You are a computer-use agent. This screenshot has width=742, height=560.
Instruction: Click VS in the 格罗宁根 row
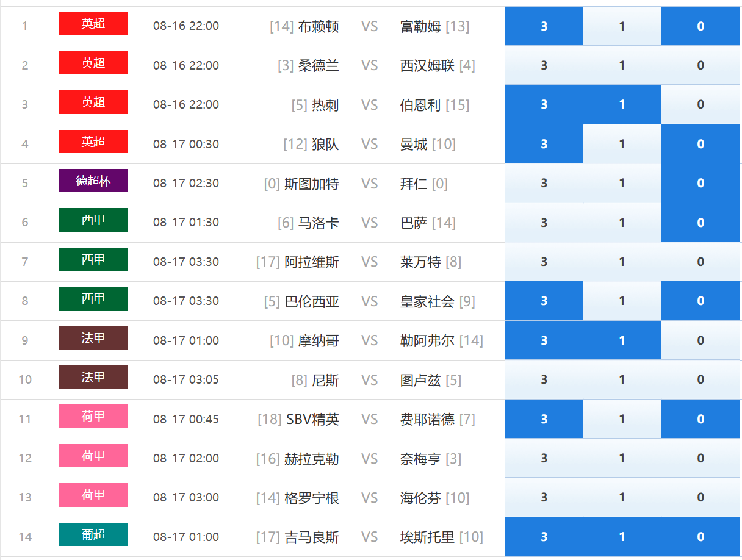tap(370, 498)
